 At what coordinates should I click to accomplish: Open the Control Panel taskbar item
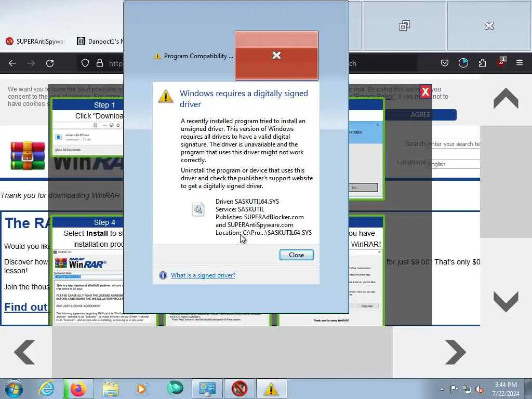tap(207, 389)
